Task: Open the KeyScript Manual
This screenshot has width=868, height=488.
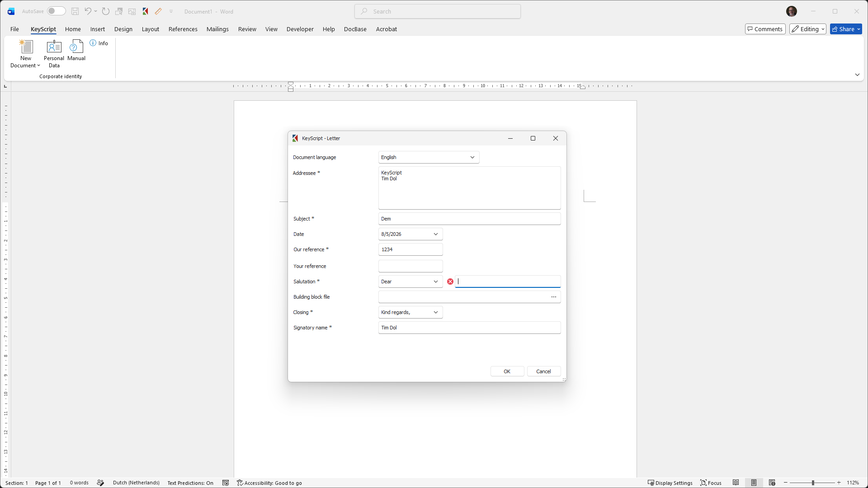Action: (76, 50)
